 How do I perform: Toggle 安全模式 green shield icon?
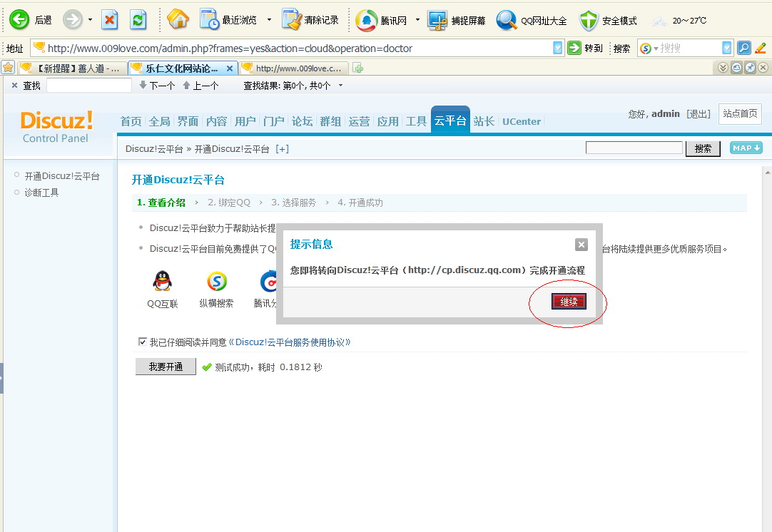[589, 20]
